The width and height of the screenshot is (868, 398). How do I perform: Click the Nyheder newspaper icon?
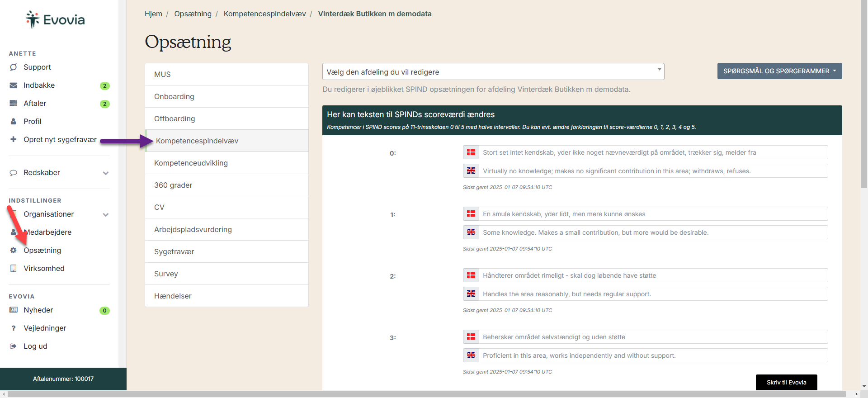coord(14,310)
